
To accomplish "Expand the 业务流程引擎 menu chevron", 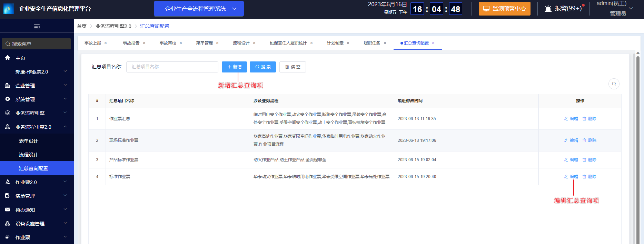I will [65, 113].
